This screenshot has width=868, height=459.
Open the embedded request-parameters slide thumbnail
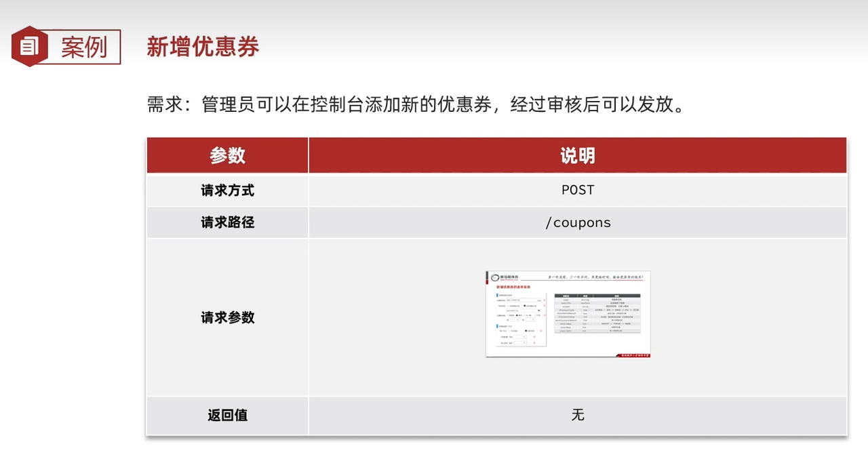coord(568,314)
